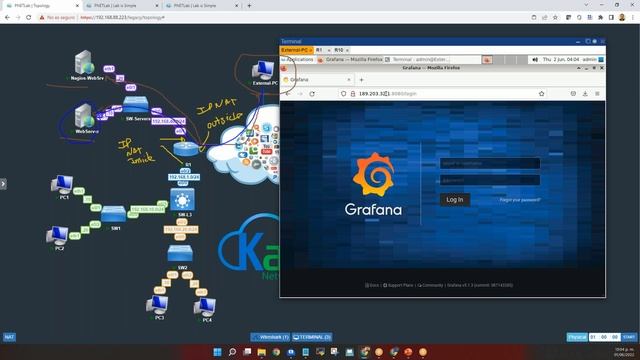Select router R1 in the topology

click(186, 149)
